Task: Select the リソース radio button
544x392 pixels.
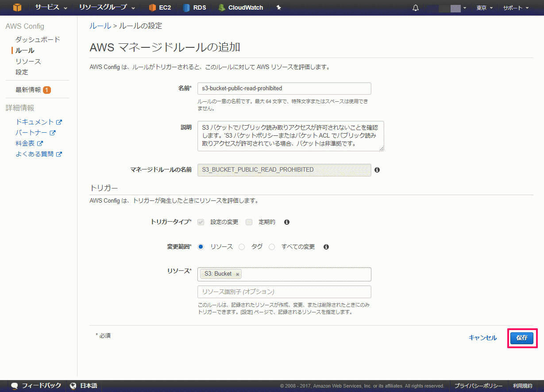Action: click(x=201, y=247)
